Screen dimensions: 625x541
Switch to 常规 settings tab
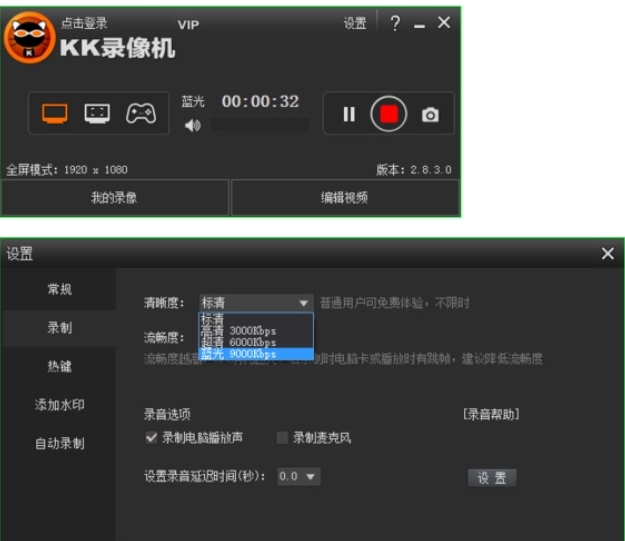pyautogui.click(x=59, y=289)
